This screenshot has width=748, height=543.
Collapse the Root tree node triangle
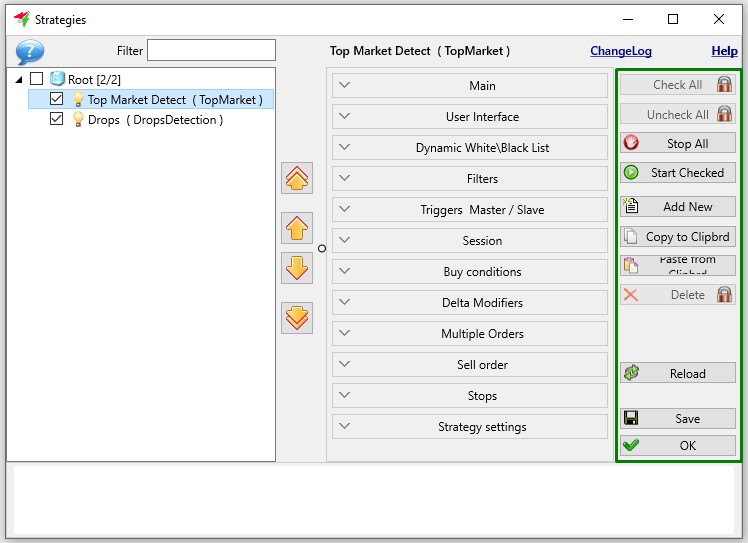point(19,80)
